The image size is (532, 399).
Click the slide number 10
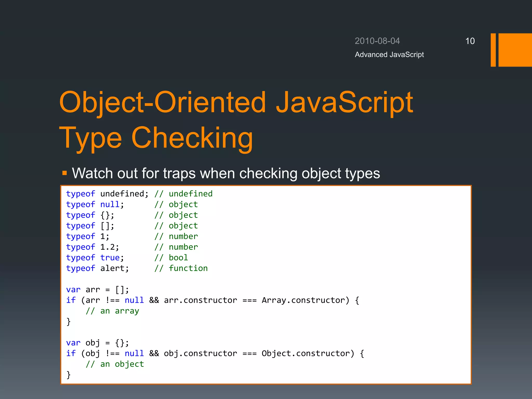click(x=470, y=41)
